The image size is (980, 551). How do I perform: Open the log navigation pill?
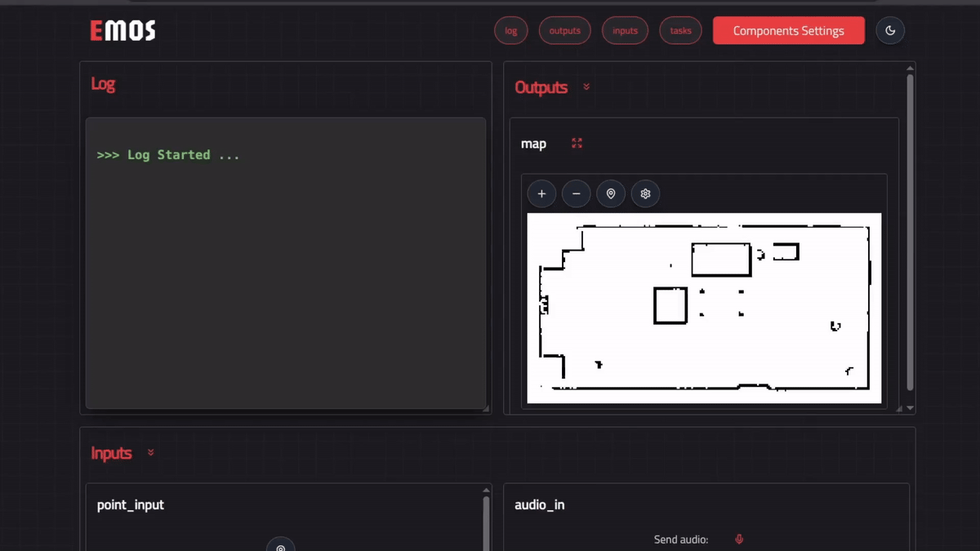[x=510, y=30]
